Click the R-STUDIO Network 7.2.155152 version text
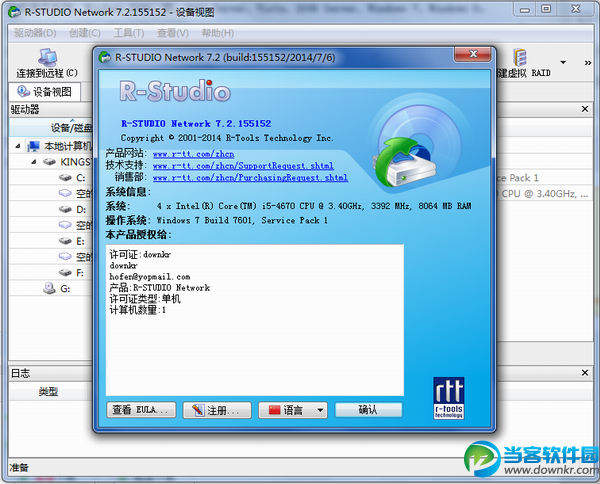This screenshot has height=484, width=600. 196,124
